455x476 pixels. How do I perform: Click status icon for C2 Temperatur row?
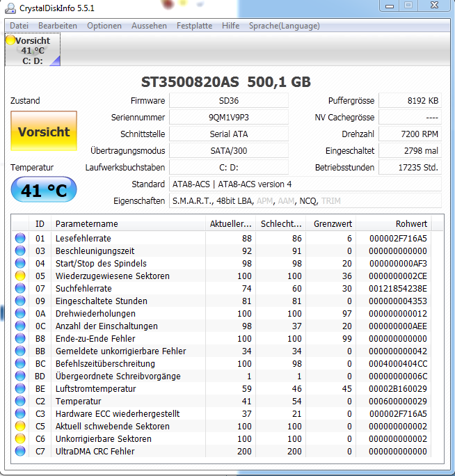(x=20, y=401)
